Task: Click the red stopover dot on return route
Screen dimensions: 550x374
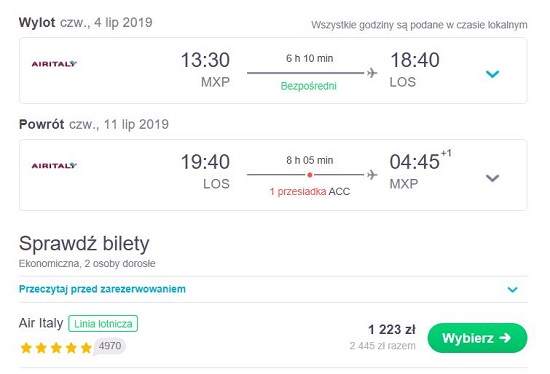Action: [x=310, y=175]
